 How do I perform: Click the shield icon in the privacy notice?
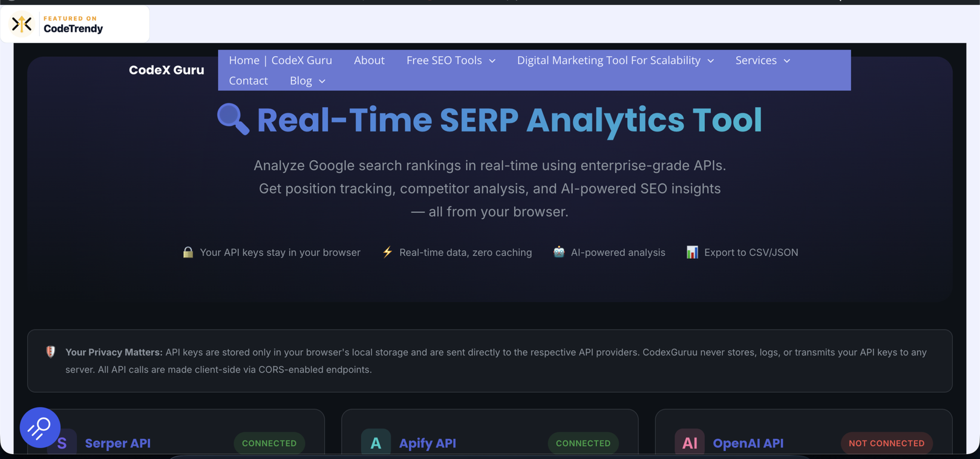click(x=51, y=352)
